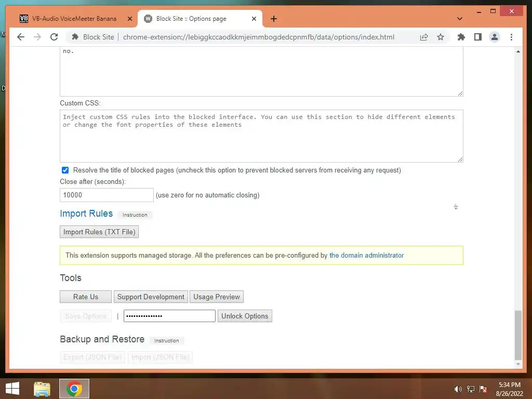Click the browser forward arrow

point(37,37)
